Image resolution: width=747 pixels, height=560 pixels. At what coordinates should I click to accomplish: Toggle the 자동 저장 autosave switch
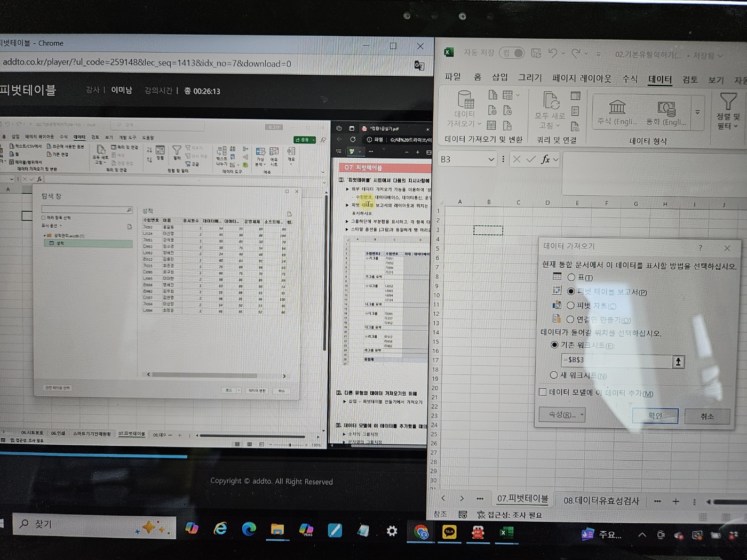[512, 53]
